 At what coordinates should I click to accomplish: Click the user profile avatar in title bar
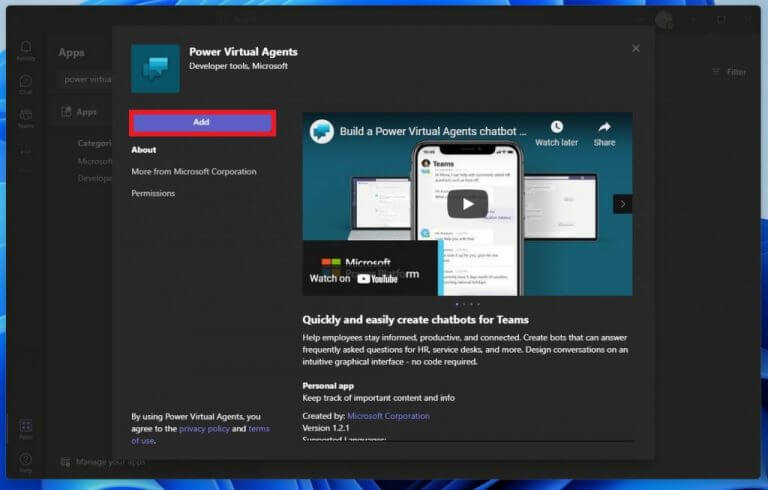664,20
